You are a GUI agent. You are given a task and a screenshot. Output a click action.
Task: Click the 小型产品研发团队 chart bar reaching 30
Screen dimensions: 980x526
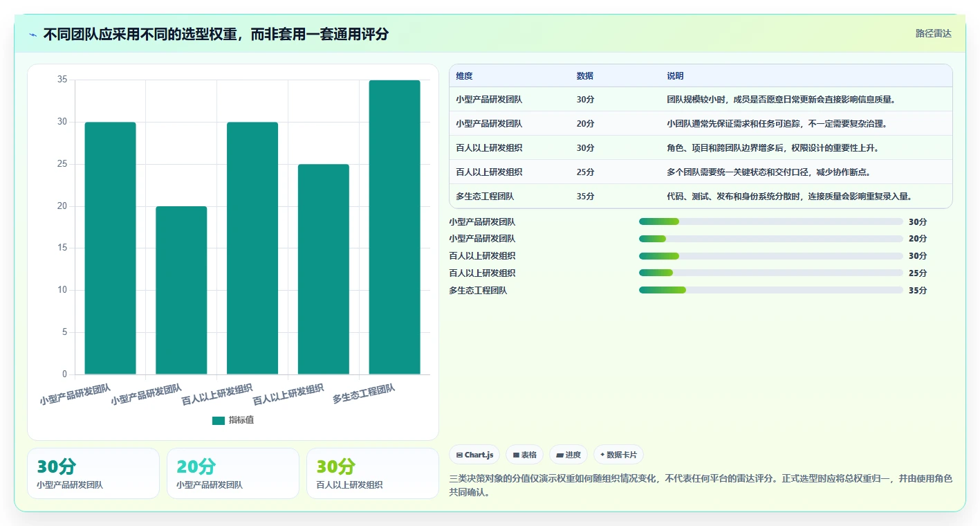click(111, 248)
